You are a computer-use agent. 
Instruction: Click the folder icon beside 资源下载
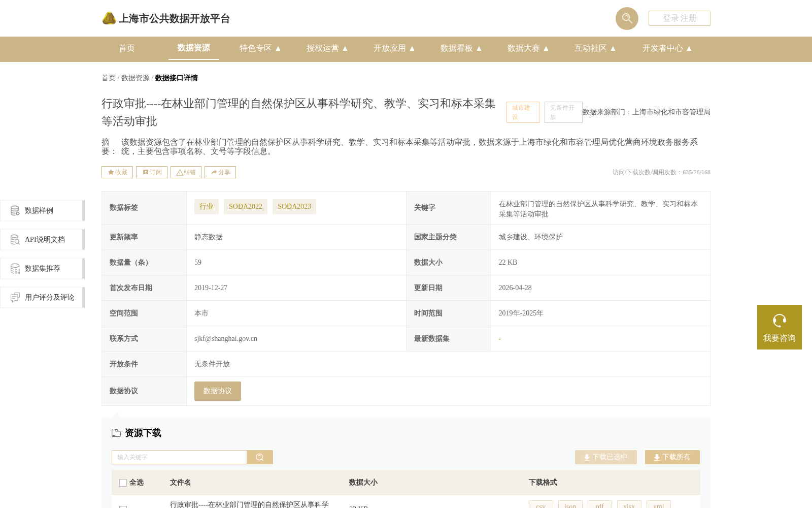(x=116, y=433)
